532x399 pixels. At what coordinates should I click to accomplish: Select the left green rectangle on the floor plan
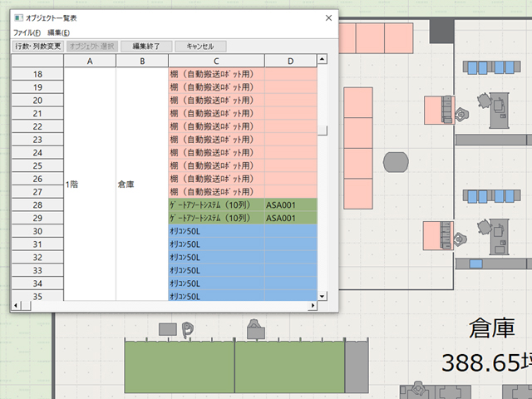tap(179, 366)
